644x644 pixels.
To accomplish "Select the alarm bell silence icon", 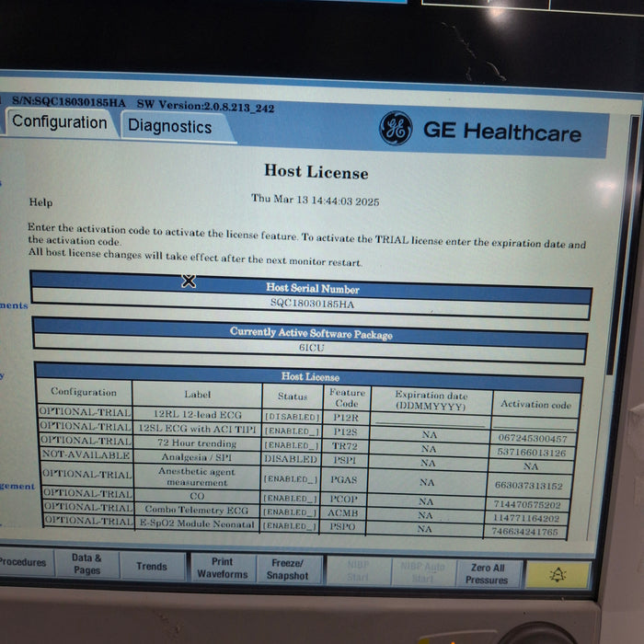I will click(x=558, y=575).
